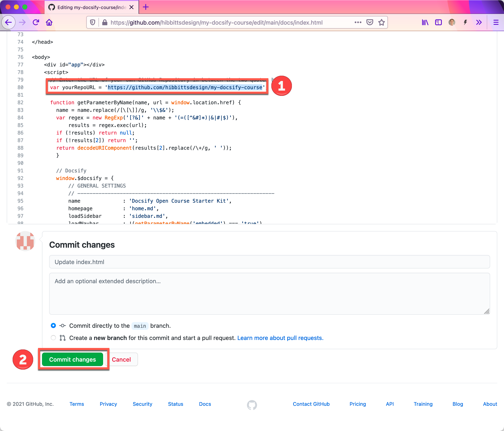Switch to the Editing my-docsify-course tab

(x=91, y=7)
